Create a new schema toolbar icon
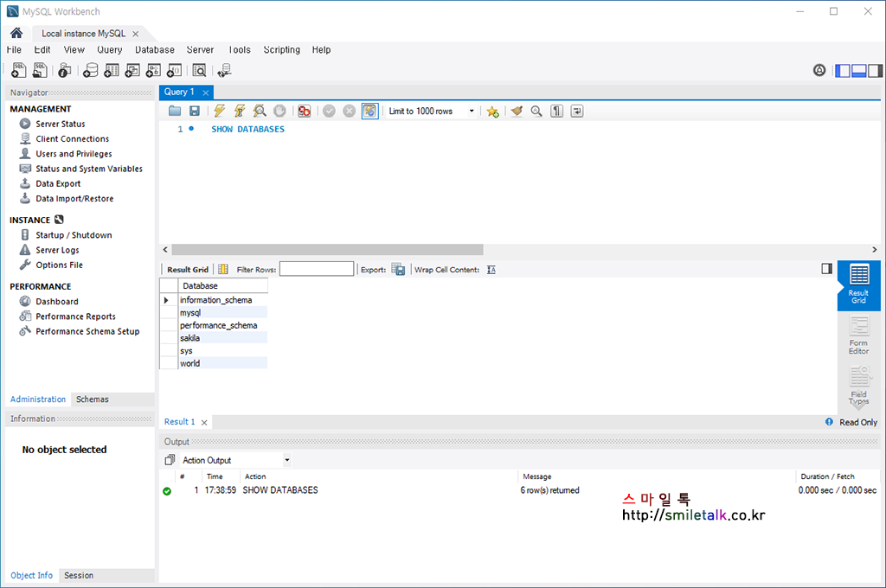This screenshot has height=588, width=886. [90, 70]
